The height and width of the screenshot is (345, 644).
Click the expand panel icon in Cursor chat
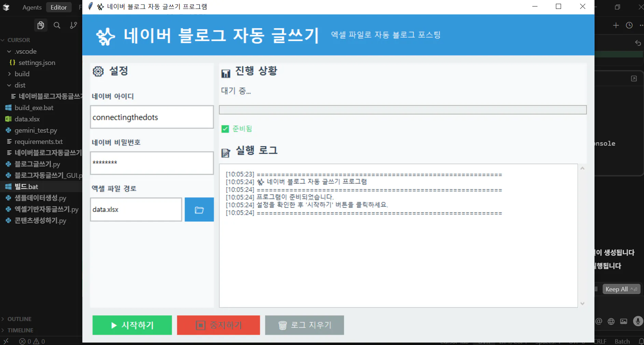tap(634, 79)
